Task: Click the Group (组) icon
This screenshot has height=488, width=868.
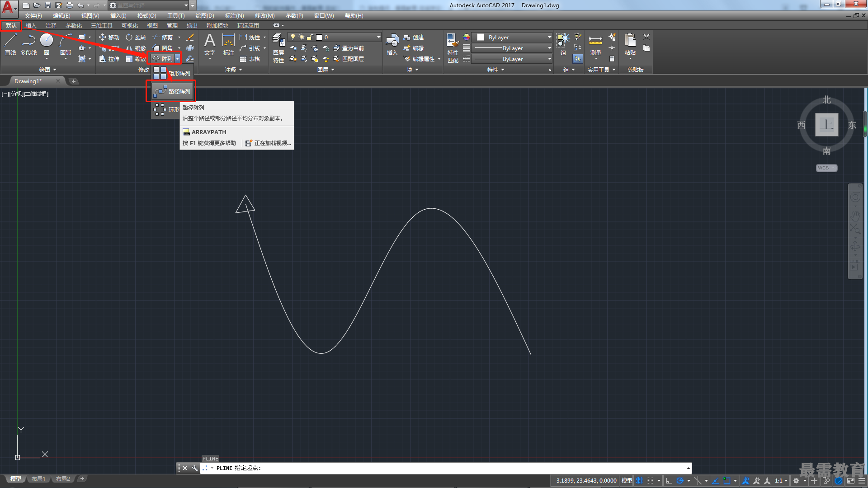Action: click(563, 45)
